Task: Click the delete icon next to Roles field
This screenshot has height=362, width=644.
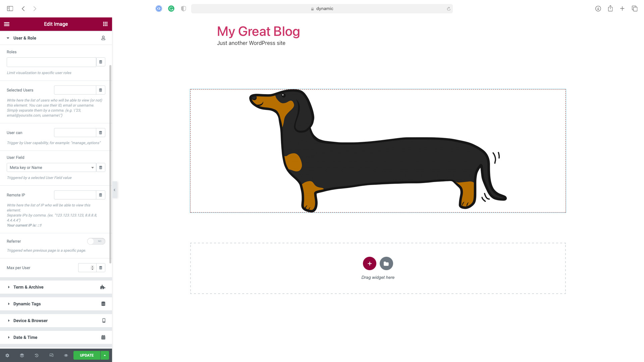Action: tap(100, 62)
